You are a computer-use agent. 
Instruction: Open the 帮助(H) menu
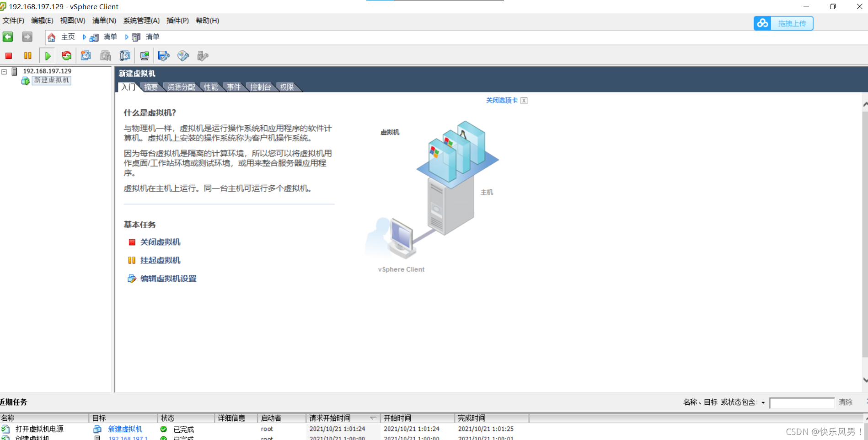coord(207,21)
